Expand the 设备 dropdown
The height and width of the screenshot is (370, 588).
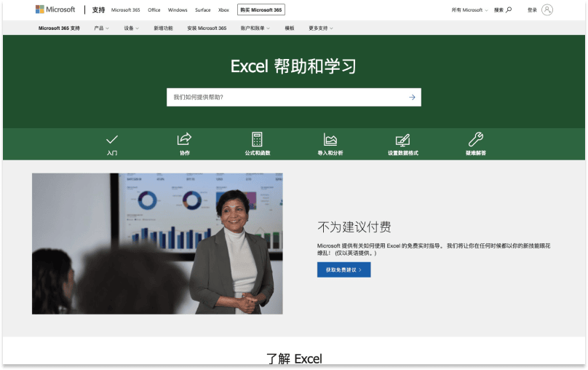[131, 28]
